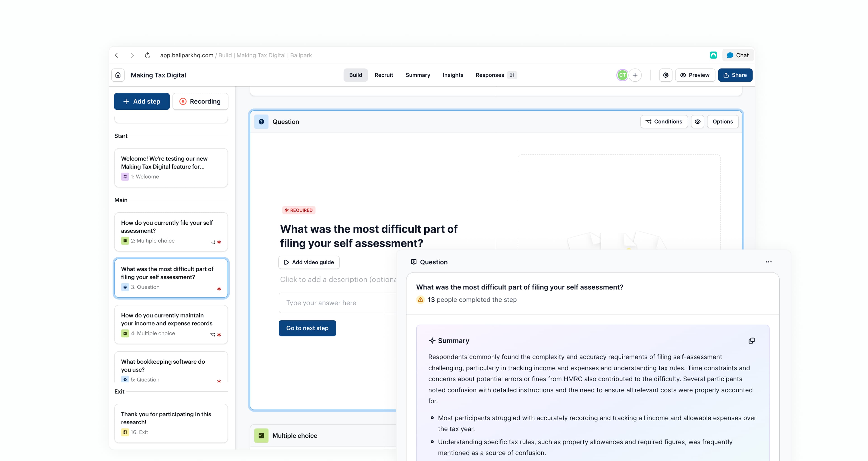Invite a collaborator with the plus avatar button

635,75
